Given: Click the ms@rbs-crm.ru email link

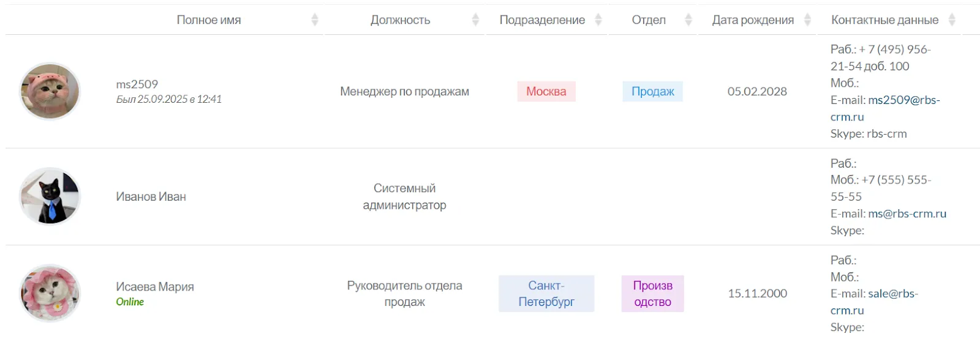Looking at the screenshot, I should [x=907, y=214].
